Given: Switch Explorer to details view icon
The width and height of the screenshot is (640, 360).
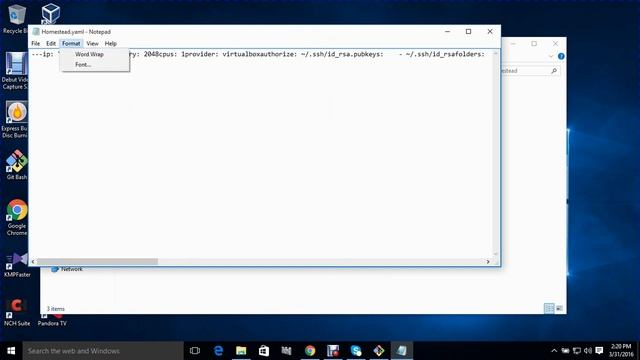Looking at the screenshot, I should pos(549,309).
